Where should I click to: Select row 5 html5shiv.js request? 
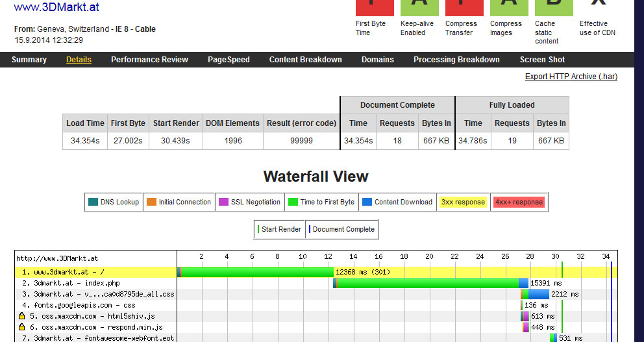[316, 317]
